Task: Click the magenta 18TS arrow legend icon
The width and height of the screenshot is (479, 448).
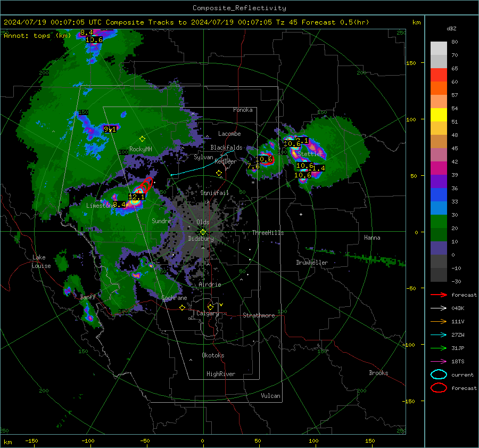Action: click(x=439, y=362)
